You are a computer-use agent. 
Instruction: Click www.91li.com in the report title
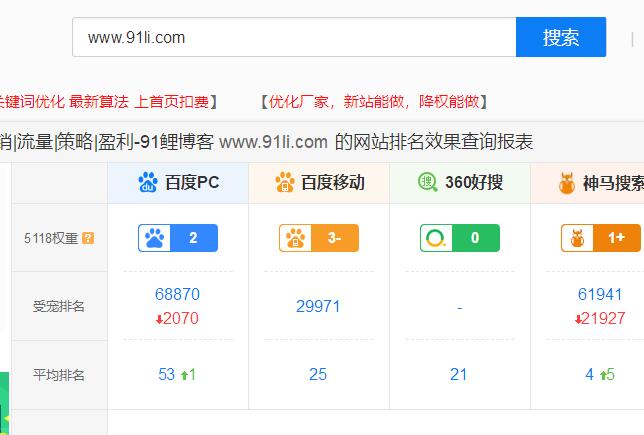pyautogui.click(x=274, y=142)
